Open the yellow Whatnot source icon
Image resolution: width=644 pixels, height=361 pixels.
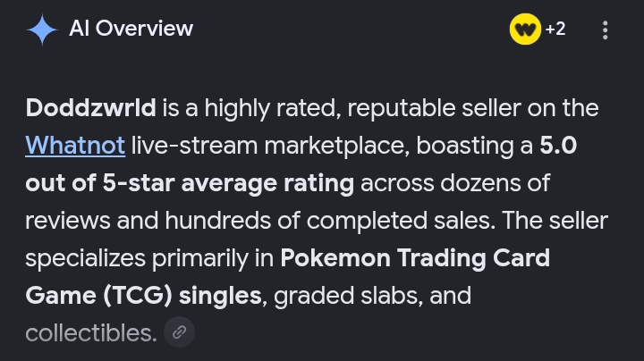tap(525, 29)
